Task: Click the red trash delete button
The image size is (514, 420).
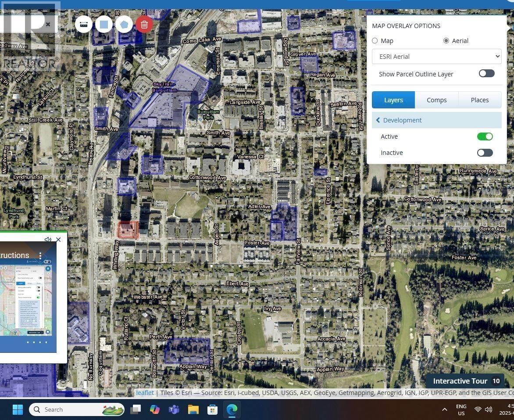Action: pyautogui.click(x=144, y=24)
